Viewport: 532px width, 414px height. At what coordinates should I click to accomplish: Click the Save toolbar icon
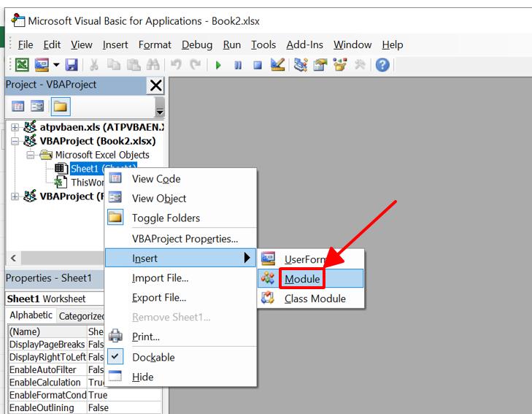pos(72,64)
